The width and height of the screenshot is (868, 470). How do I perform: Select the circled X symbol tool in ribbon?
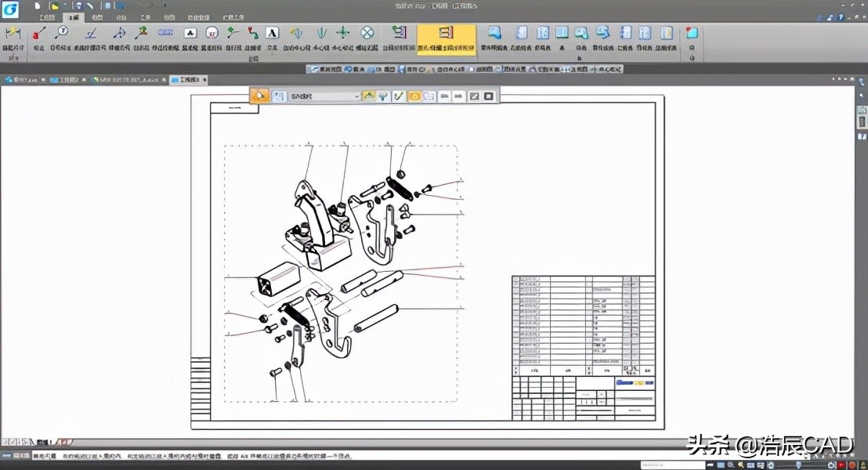pos(367,33)
